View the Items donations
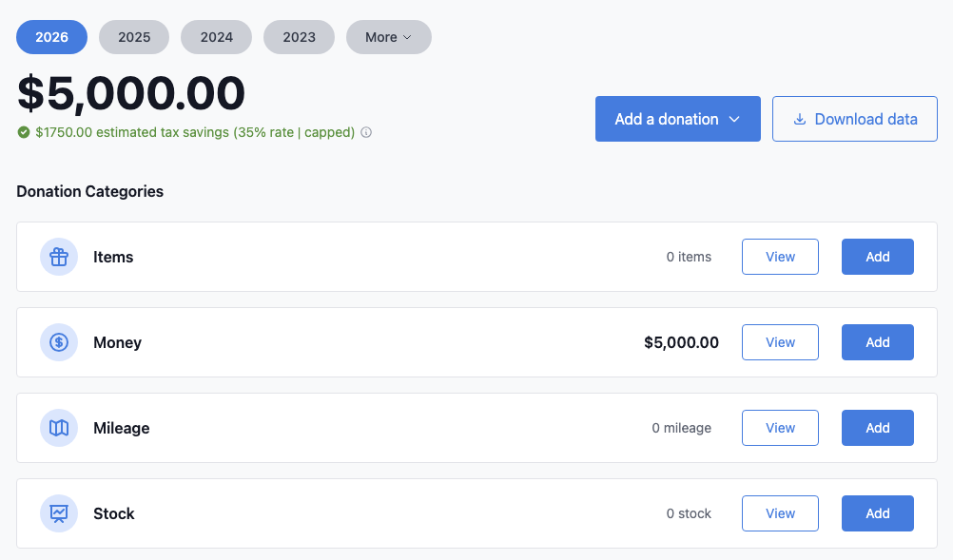Image resolution: width=953 pixels, height=560 pixels. [780, 257]
